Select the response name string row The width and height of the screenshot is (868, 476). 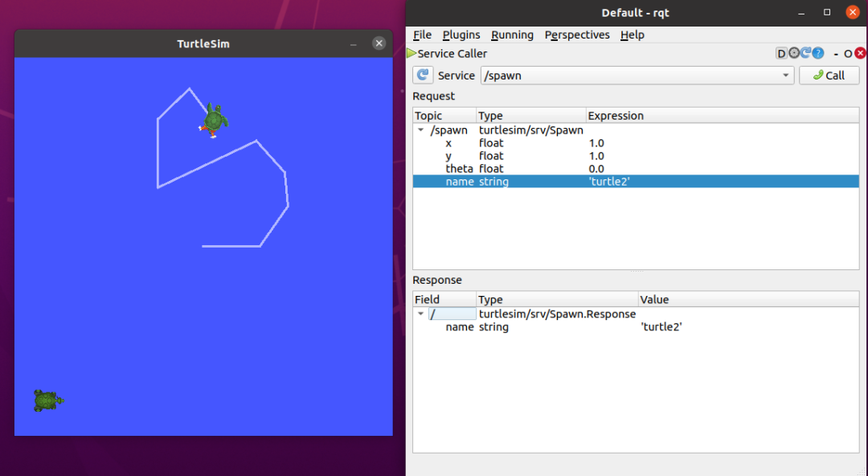click(636, 327)
